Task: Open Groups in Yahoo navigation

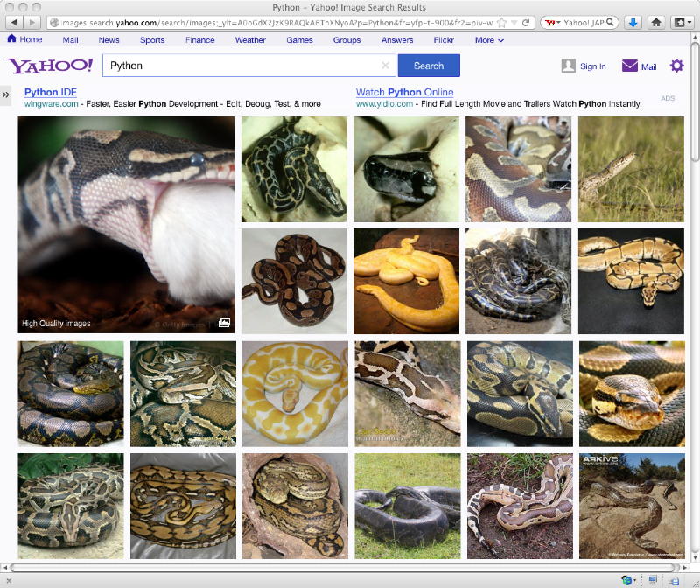Action: click(x=346, y=40)
